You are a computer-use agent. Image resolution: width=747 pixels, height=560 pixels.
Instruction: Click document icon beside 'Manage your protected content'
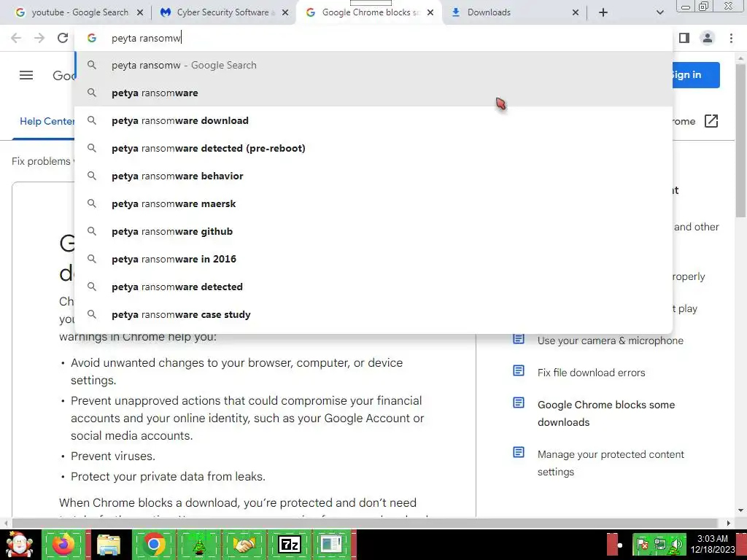coord(519,452)
